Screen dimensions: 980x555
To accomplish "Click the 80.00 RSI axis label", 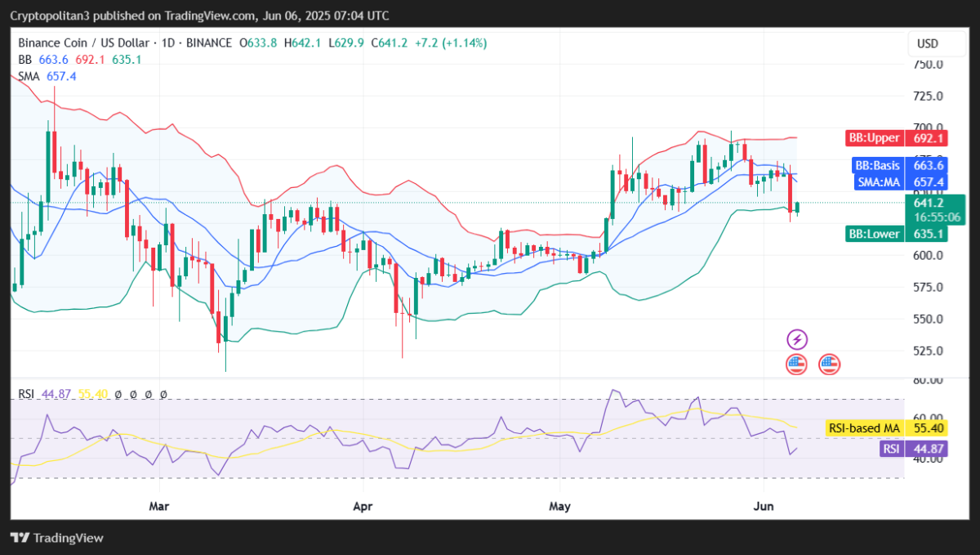I will point(928,381).
